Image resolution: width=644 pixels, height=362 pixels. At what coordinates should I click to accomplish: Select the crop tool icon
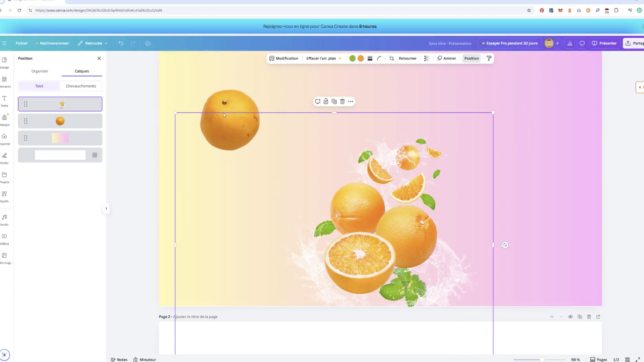pos(392,59)
